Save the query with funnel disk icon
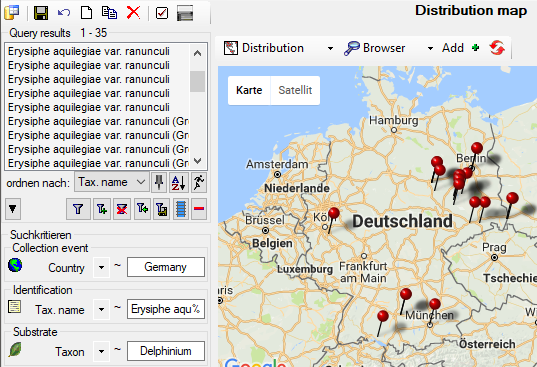This screenshot has height=367, width=537. tap(161, 208)
